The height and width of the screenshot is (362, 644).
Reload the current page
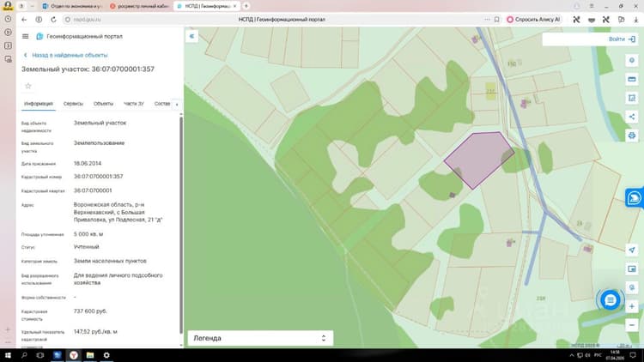click(53, 19)
